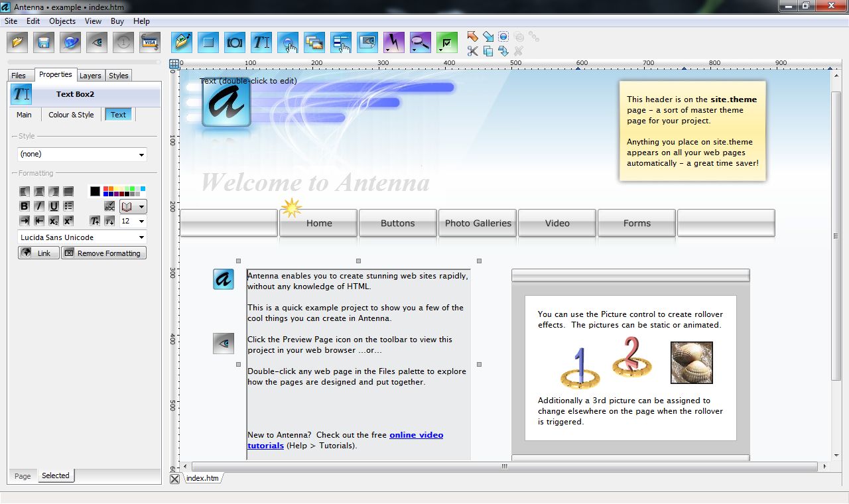The width and height of the screenshot is (849, 504).
Task: Check spelling with the abc icon
Action: 109,207
